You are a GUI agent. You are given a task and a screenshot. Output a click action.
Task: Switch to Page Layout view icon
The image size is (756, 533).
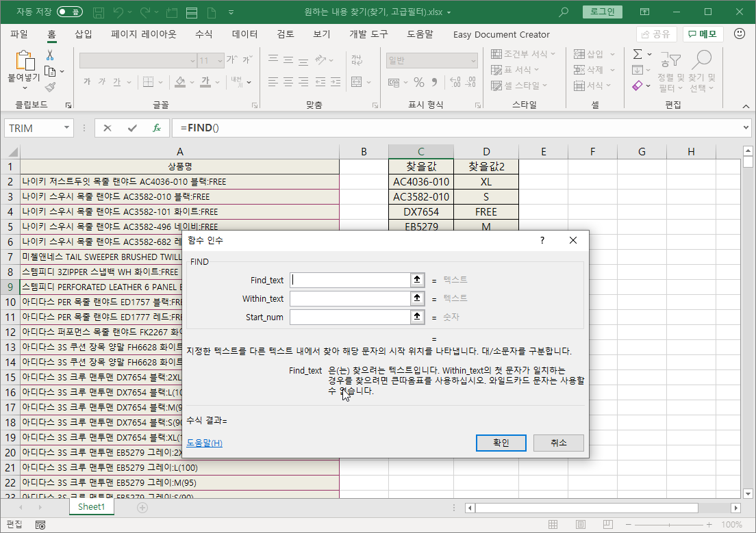(x=581, y=524)
